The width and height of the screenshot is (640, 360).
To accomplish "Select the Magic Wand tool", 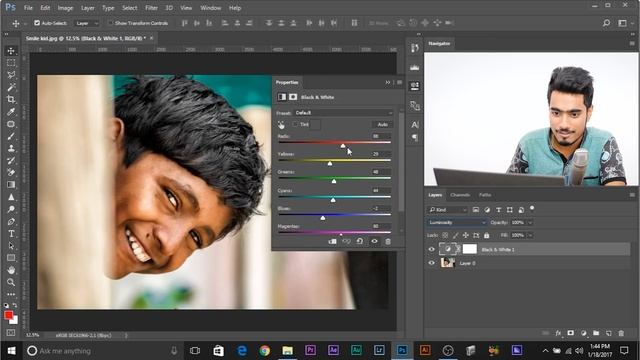I will (x=11, y=87).
